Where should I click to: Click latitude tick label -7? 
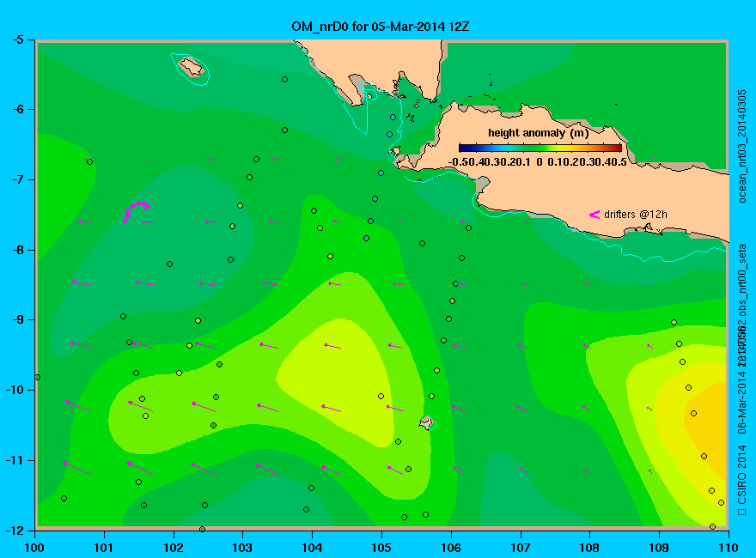click(x=18, y=179)
